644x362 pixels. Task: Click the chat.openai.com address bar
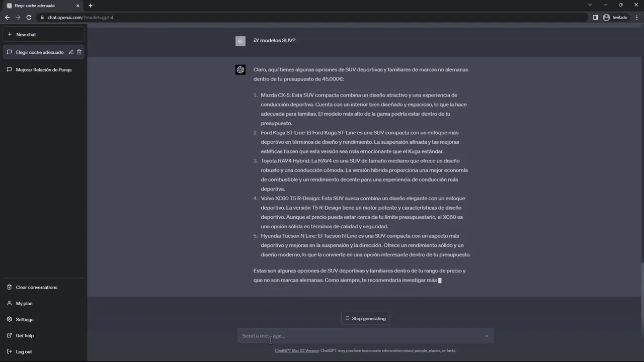click(312, 18)
